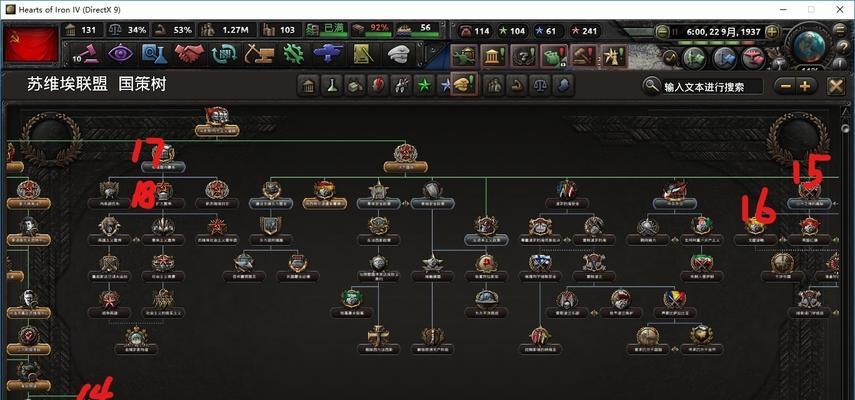Viewport: 855px width, 400px height.
Task: Click the game speed indicator bar
Action: point(716,43)
